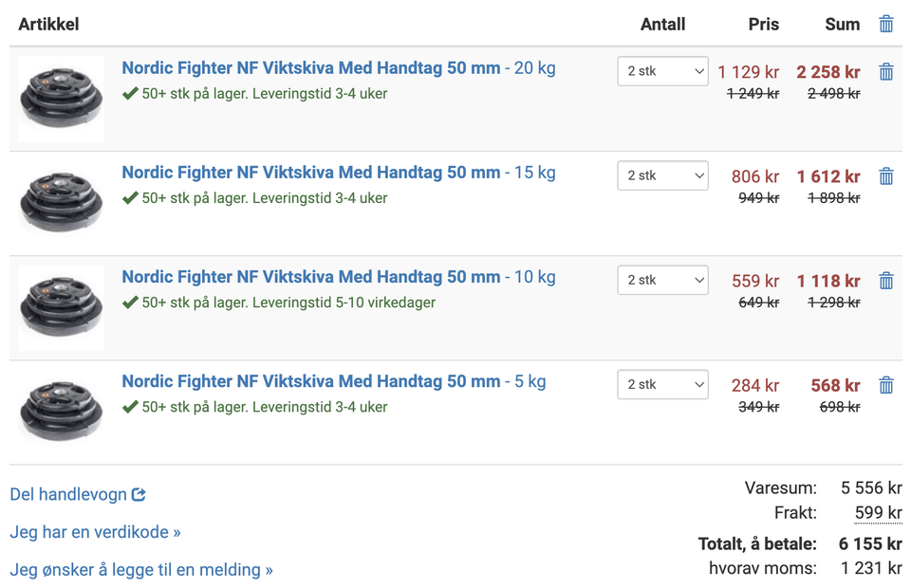Change quantity for the 10 kg plate
The image size is (911, 588).
pyautogui.click(x=662, y=280)
